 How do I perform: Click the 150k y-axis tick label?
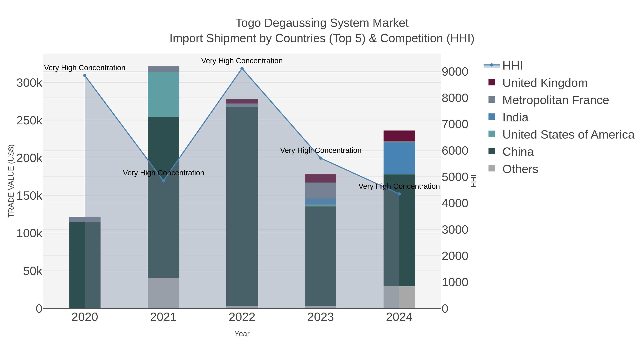coord(30,196)
